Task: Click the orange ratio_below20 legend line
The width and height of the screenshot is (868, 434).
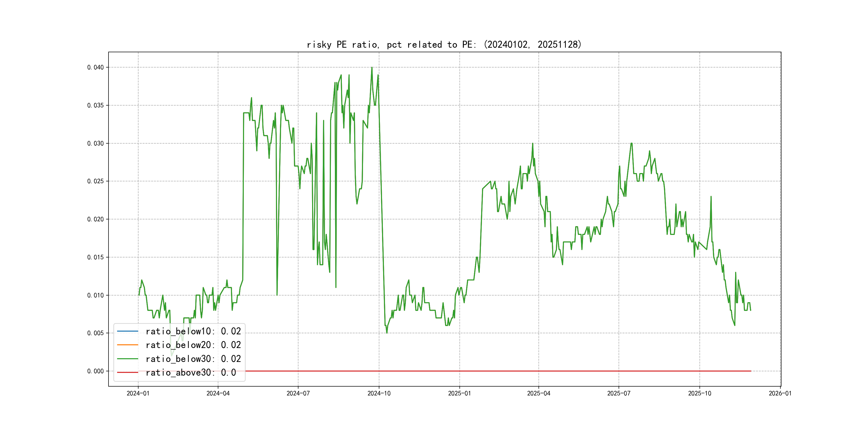Action: click(127, 345)
